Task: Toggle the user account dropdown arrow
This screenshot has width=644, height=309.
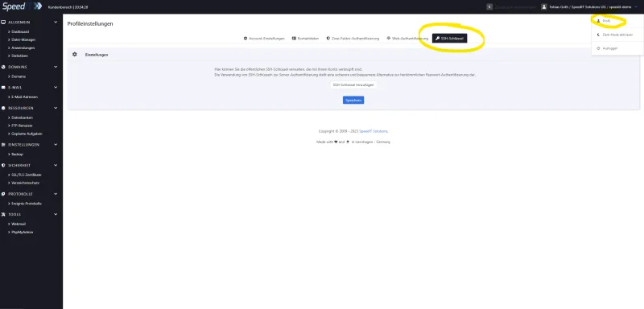Action: click(636, 6)
